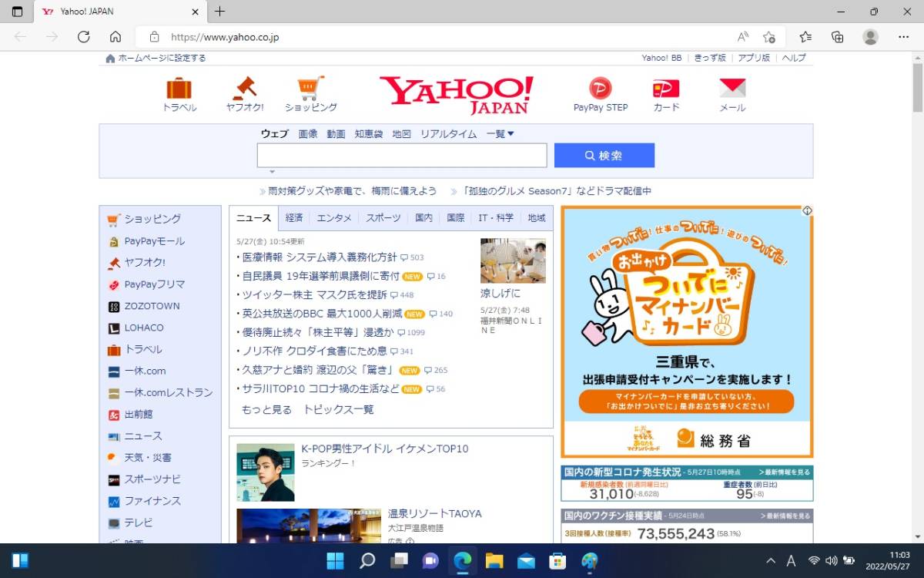
Task: Open the トラベル suitcase icon in header
Action: pyautogui.click(x=179, y=88)
